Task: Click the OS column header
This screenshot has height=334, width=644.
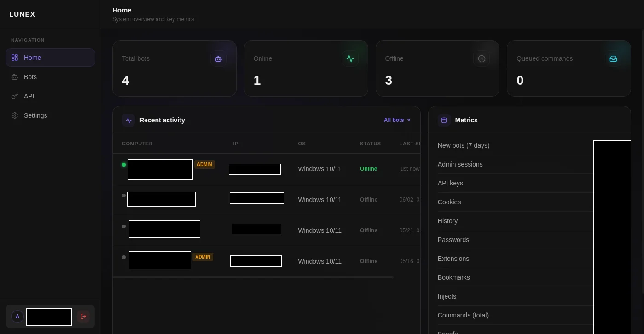Action: coord(302,144)
